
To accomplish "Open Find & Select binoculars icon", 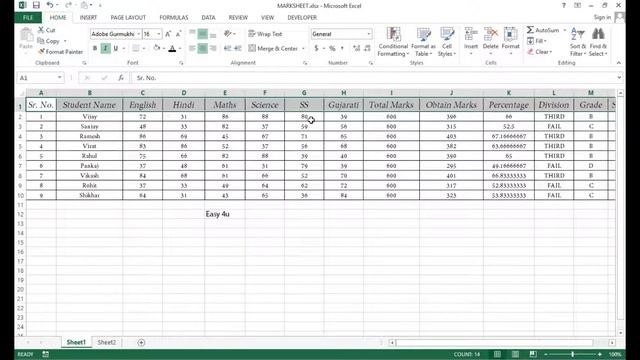I will pos(598,34).
